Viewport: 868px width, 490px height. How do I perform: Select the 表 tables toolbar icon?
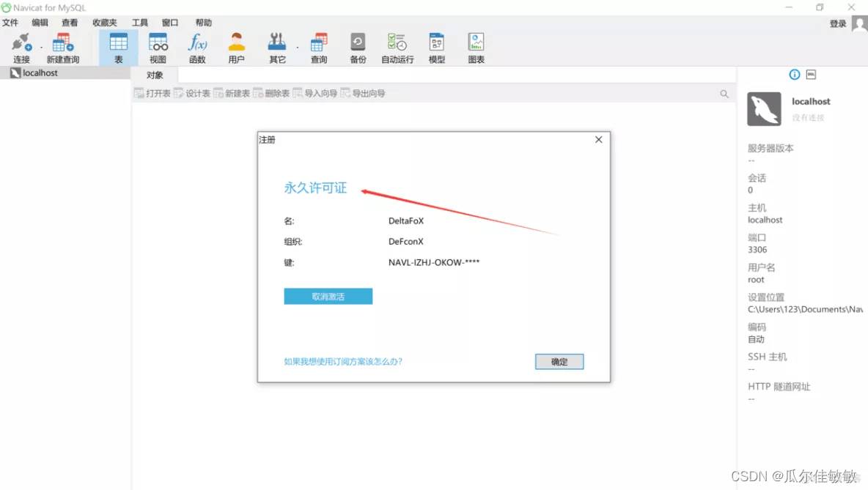click(119, 48)
